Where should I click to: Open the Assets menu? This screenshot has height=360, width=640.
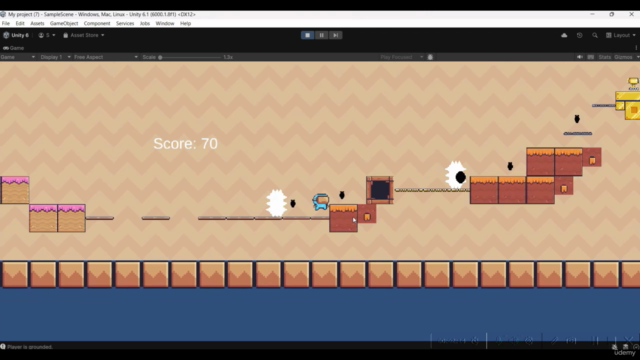(37, 23)
